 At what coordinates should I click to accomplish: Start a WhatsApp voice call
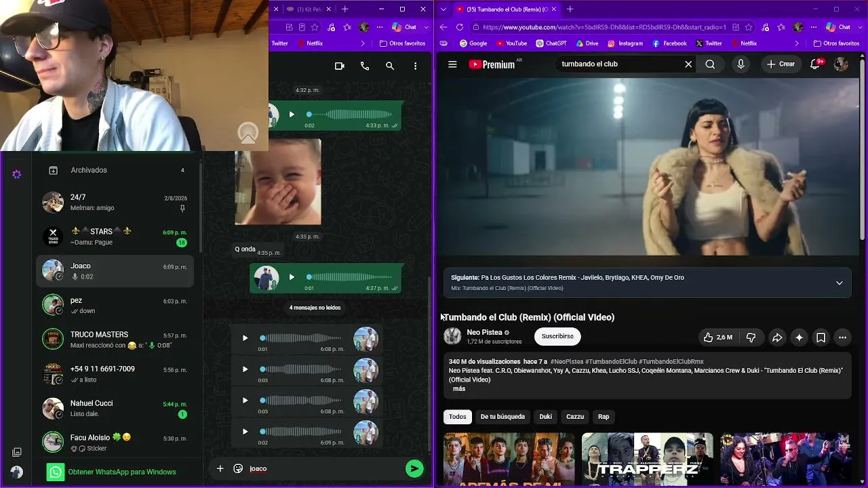coord(365,66)
